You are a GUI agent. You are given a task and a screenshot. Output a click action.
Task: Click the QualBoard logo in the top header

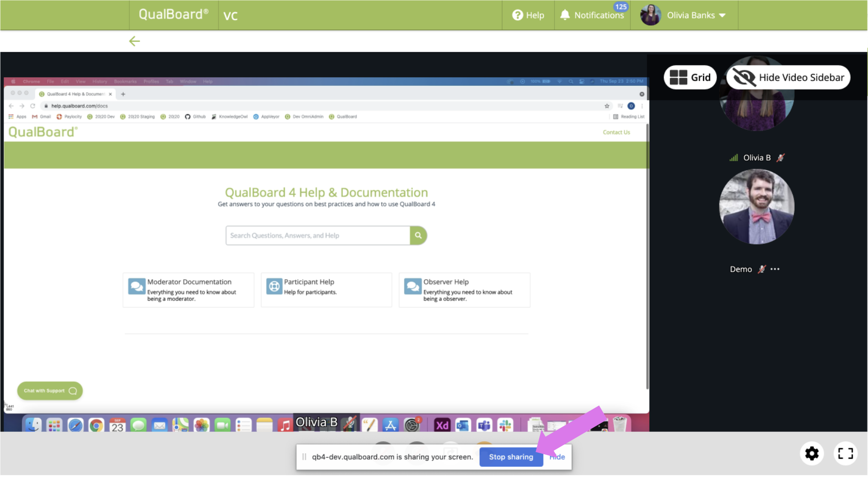(173, 14)
